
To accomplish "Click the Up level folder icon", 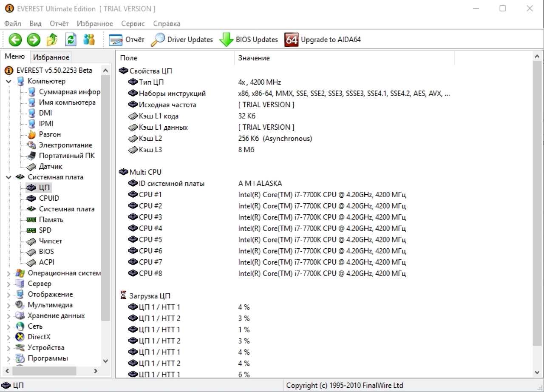I will (52, 40).
